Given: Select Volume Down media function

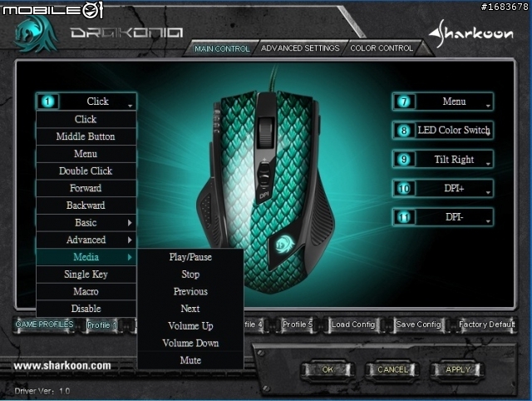Looking at the screenshot, I should point(190,344).
